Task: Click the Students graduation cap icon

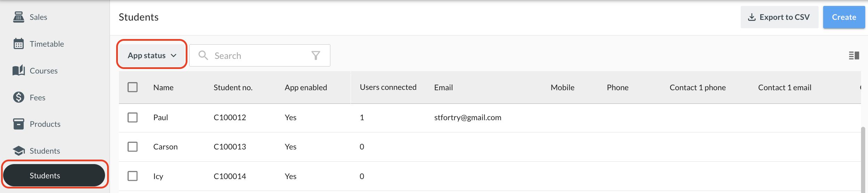Action: [x=18, y=151]
